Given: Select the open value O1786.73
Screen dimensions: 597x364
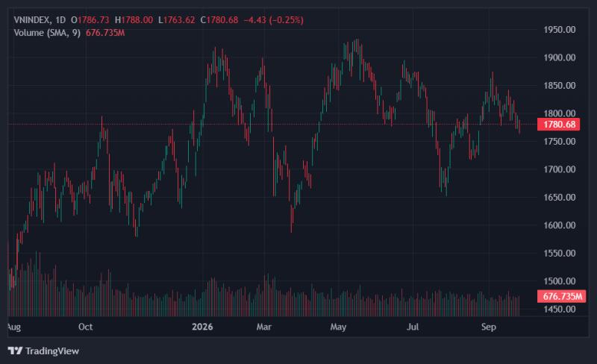Looking at the screenshot, I should [x=90, y=20].
